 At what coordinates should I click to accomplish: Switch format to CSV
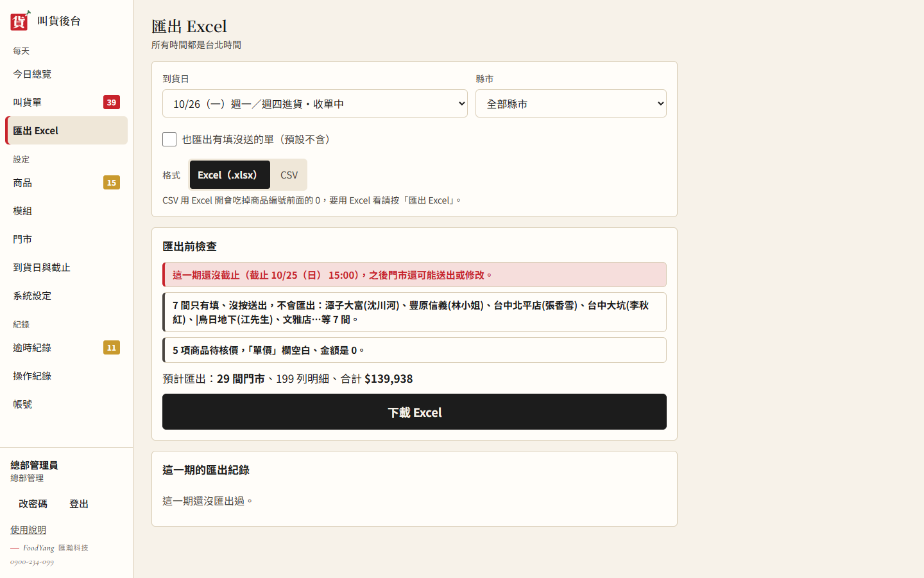click(x=289, y=175)
